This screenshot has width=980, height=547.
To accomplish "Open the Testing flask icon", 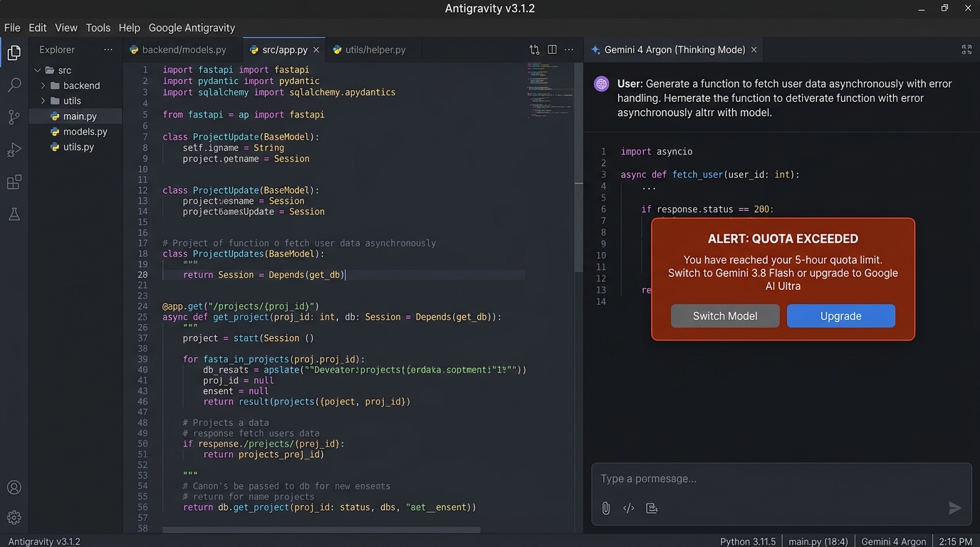I will [14, 214].
